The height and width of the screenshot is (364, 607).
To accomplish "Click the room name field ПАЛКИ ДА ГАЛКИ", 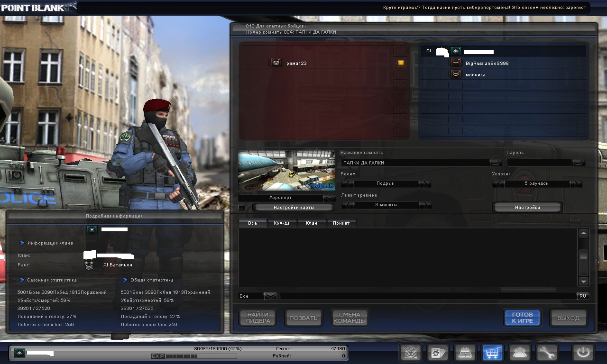I will (415, 163).
